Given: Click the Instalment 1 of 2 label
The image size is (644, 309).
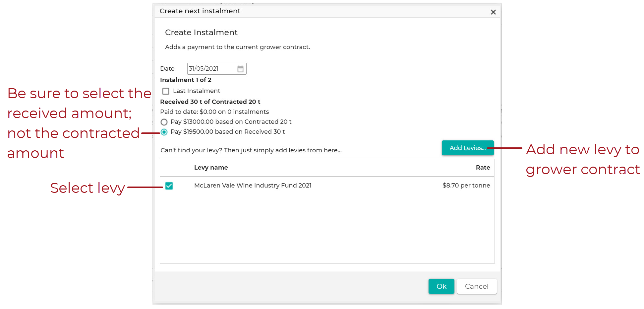Looking at the screenshot, I should 186,80.
